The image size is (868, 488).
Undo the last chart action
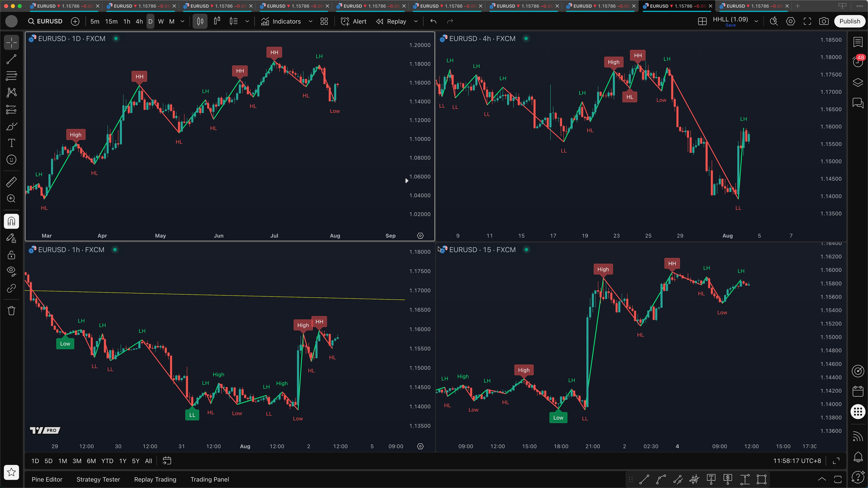pos(433,21)
